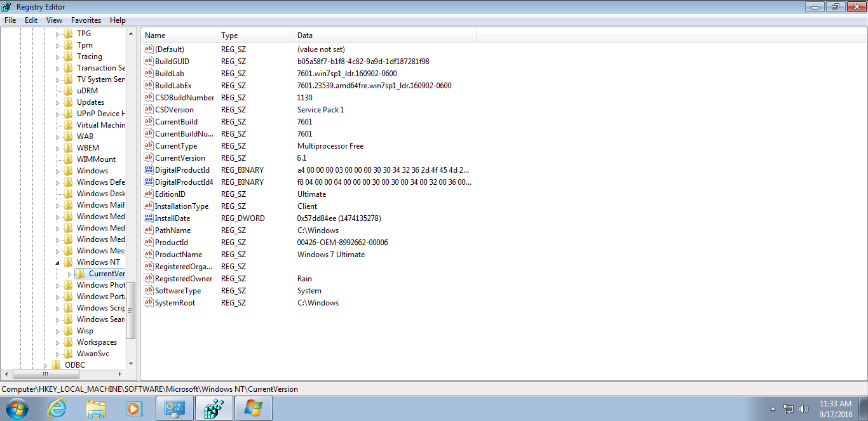Click the TPG folder icon in tree
This screenshot has height=421, width=868.
click(x=69, y=34)
